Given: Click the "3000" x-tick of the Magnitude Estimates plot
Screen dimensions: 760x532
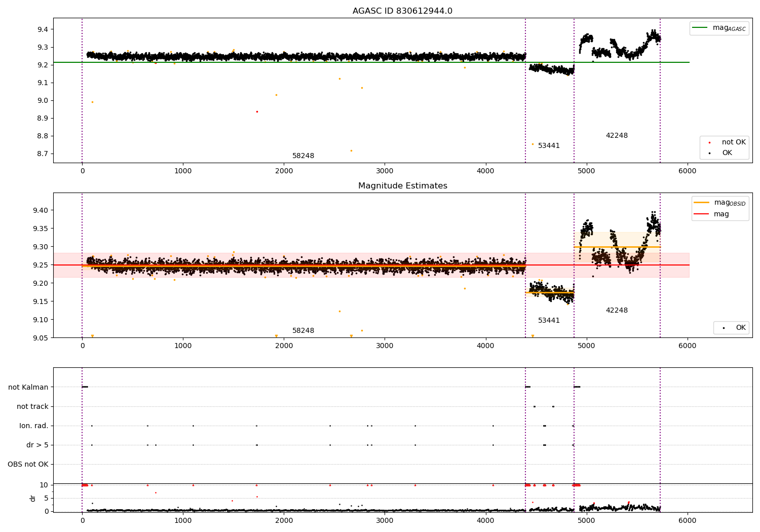Looking at the screenshot, I should point(385,346).
